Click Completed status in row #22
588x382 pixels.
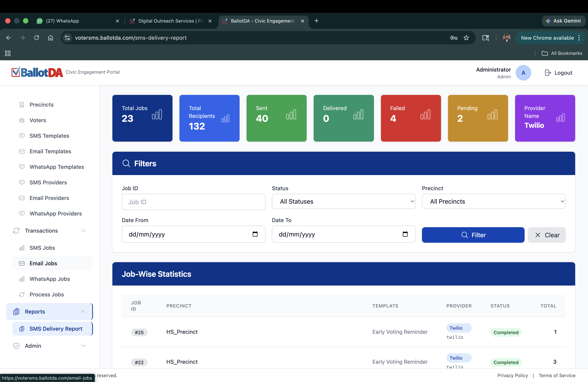coord(506,362)
